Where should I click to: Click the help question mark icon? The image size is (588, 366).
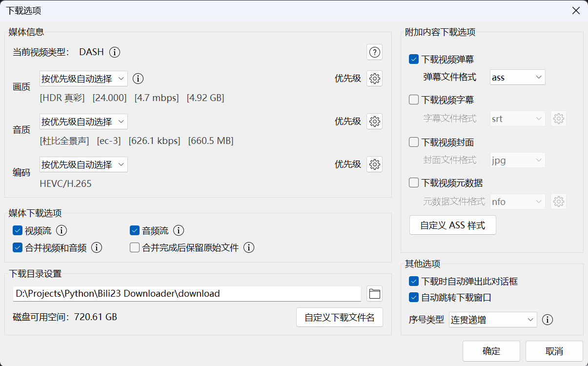pyautogui.click(x=374, y=52)
